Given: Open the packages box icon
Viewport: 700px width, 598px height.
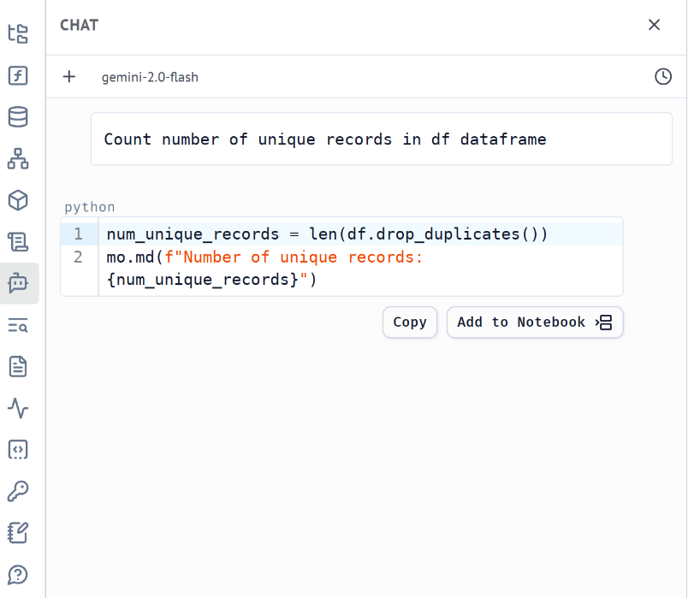Looking at the screenshot, I should (18, 200).
